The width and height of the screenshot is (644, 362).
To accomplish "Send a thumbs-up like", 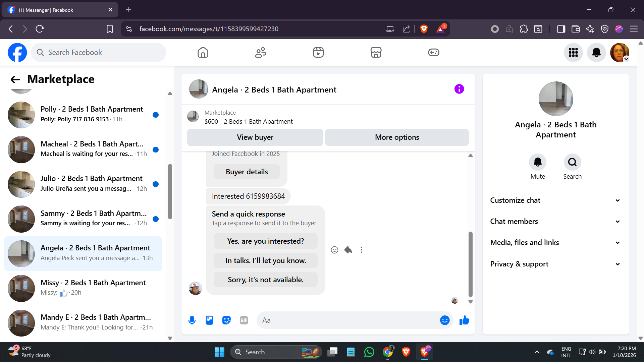I will 464,320.
